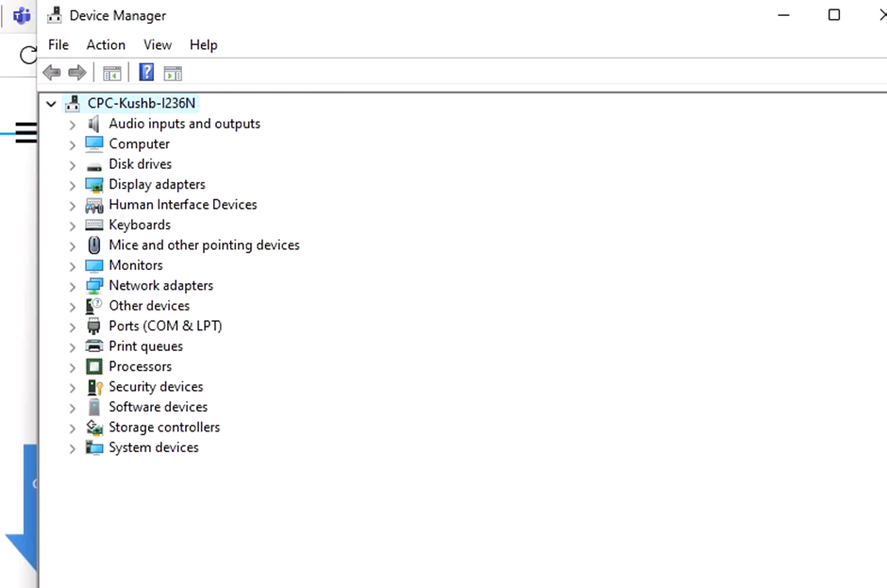
Task: Select the Network adapters label
Action: [161, 285]
